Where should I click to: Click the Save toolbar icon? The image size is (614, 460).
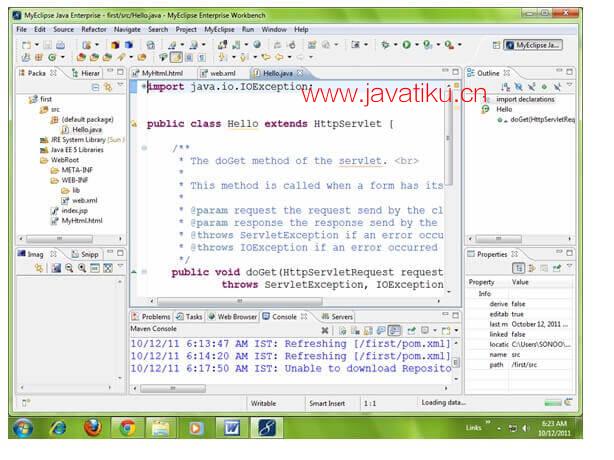47,45
